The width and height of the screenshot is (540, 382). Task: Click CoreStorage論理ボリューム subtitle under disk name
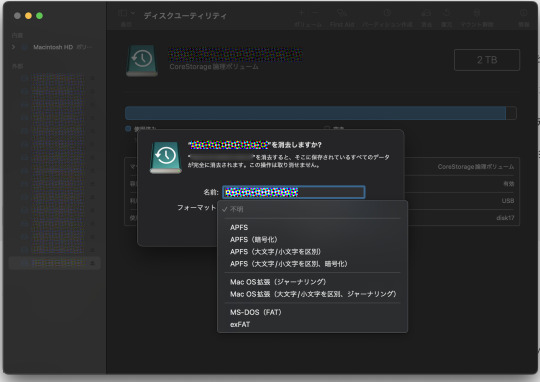214,66
